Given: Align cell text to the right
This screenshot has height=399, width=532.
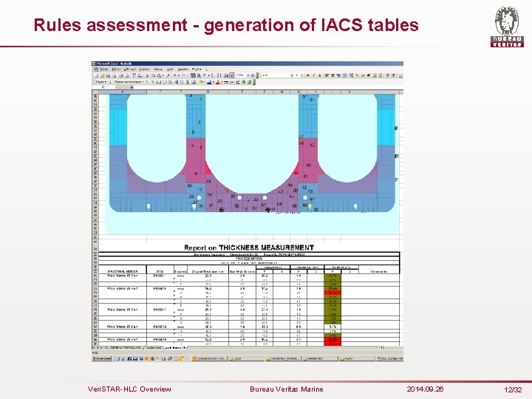Looking at the screenshot, I should pos(338,75).
